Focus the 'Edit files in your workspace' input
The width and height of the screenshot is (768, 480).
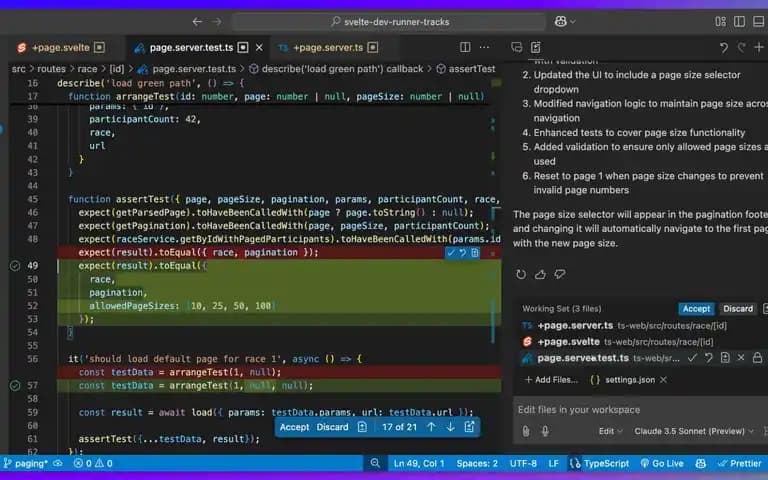(x=641, y=409)
